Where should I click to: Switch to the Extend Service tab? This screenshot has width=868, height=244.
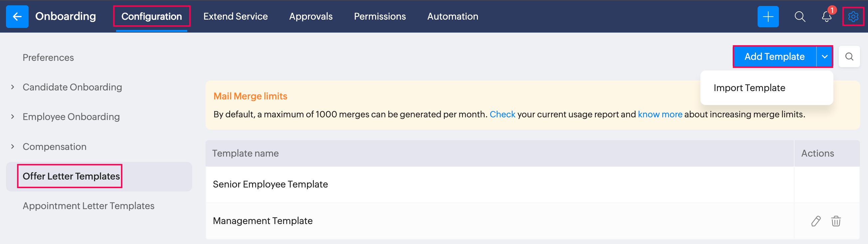[235, 17]
